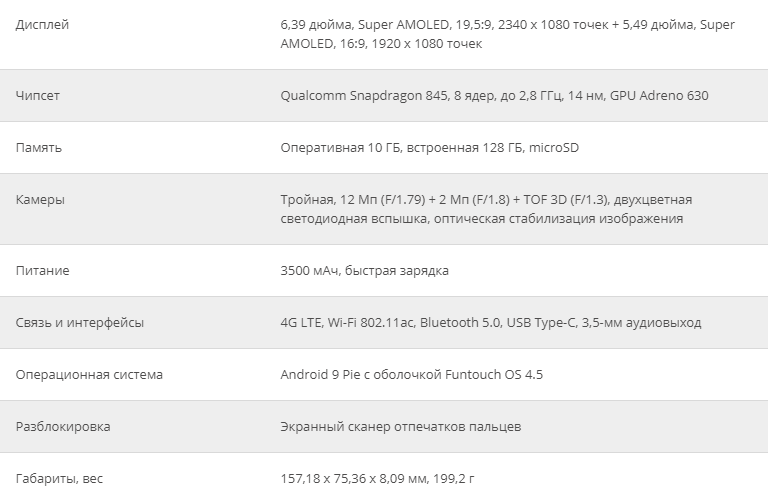Select the display specification text
The width and height of the screenshot is (770, 500).
coord(507,34)
